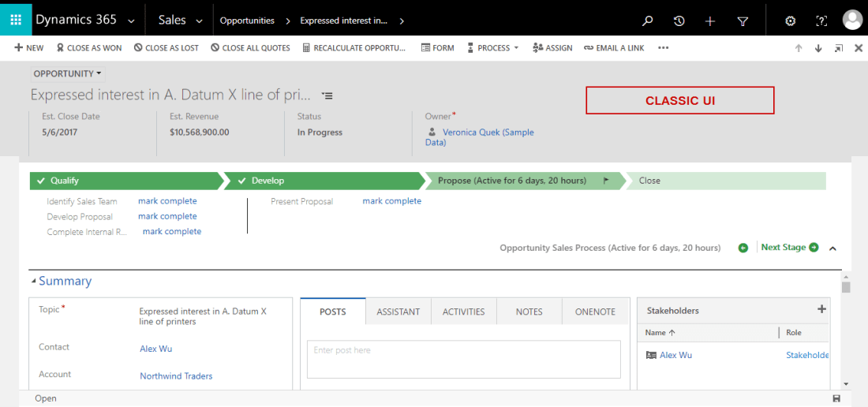Mark Develop Proposal complete
Screen dimensions: 868x407
pos(167,216)
